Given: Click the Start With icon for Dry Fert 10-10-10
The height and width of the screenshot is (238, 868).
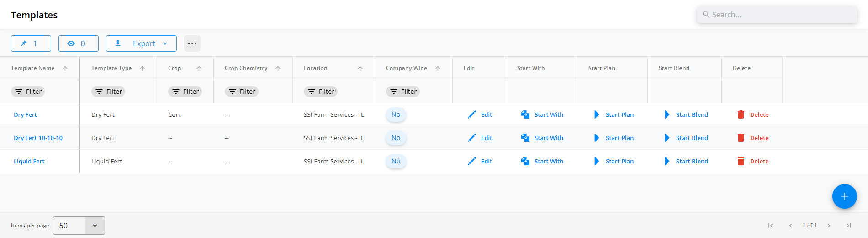Looking at the screenshot, I should [x=525, y=138].
